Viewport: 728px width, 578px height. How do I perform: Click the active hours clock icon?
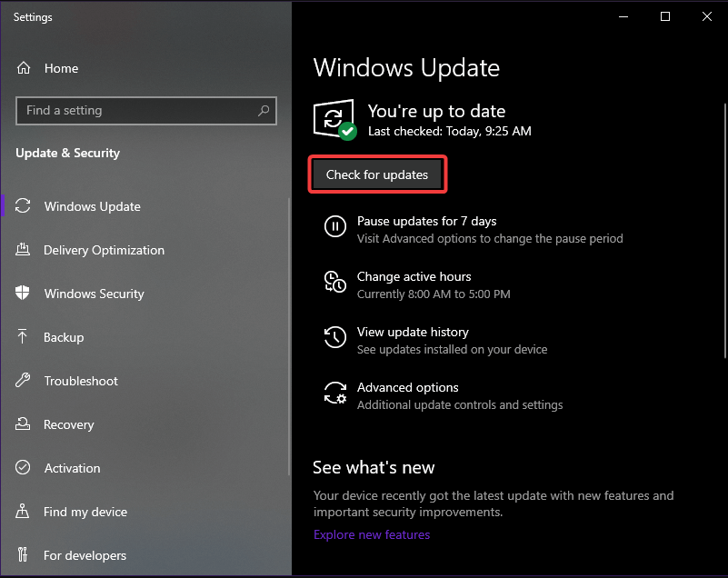[334, 282]
